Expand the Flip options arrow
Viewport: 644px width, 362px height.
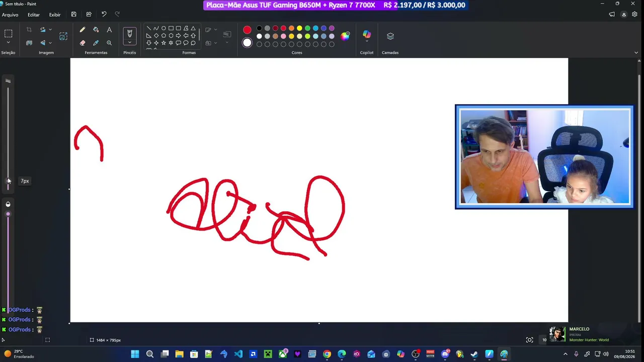[50, 43]
